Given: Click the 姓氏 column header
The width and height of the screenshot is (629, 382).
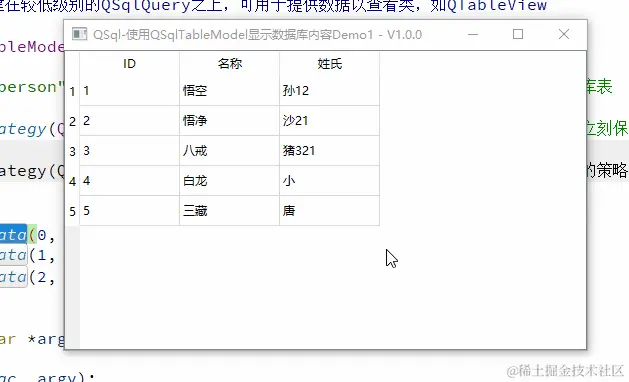Looking at the screenshot, I should pyautogui.click(x=329, y=63).
